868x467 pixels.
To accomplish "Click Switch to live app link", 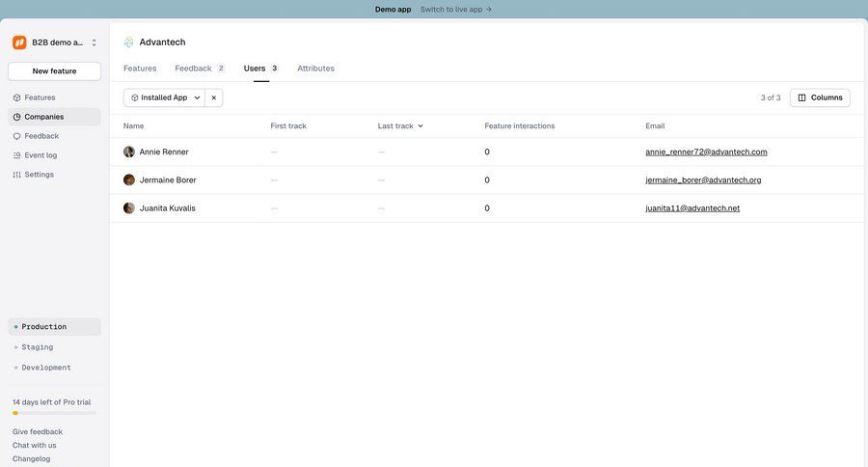I will [x=455, y=10].
